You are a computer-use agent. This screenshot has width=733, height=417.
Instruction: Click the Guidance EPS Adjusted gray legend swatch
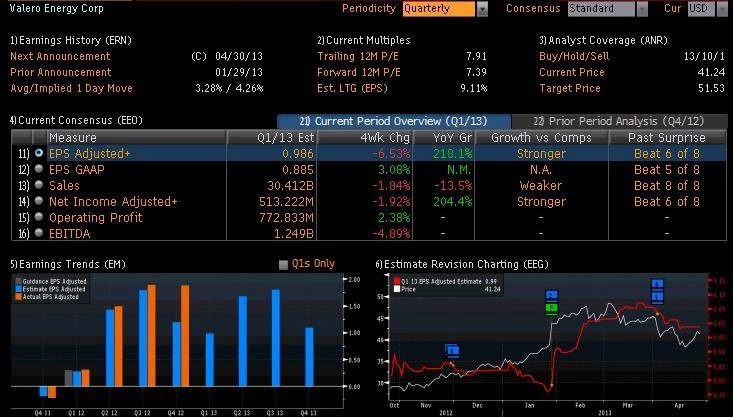pyautogui.click(x=18, y=281)
